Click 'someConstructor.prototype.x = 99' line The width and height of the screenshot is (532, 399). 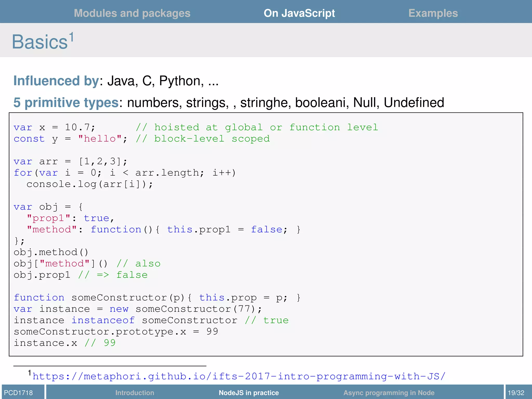point(116,332)
